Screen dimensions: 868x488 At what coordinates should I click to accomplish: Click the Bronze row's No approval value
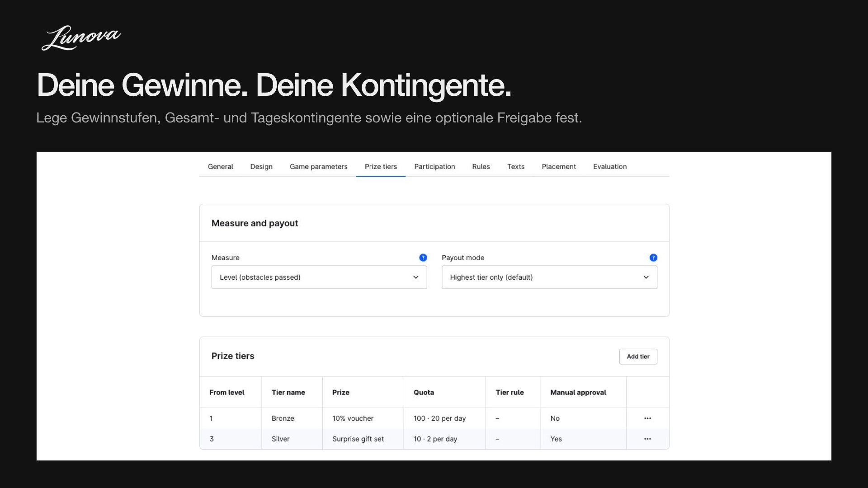click(x=555, y=418)
